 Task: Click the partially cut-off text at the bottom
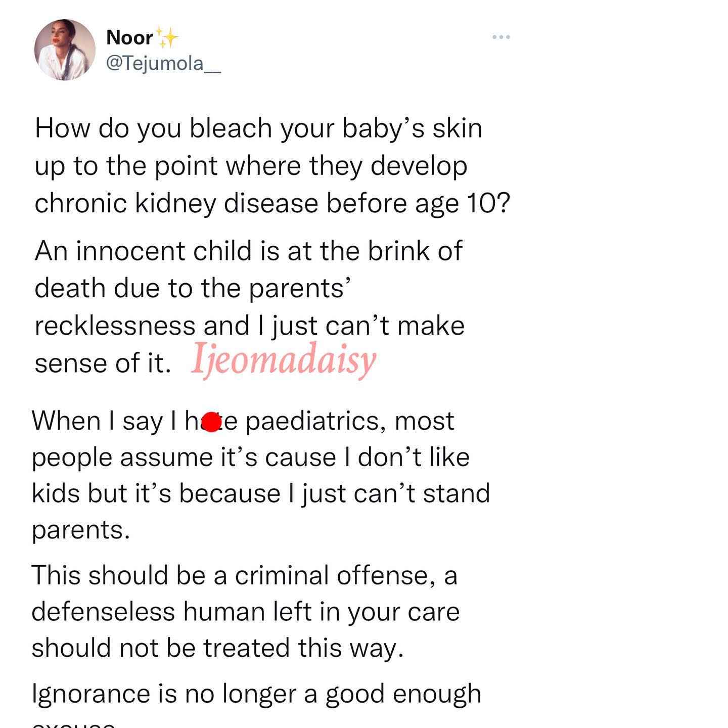tap(74, 724)
